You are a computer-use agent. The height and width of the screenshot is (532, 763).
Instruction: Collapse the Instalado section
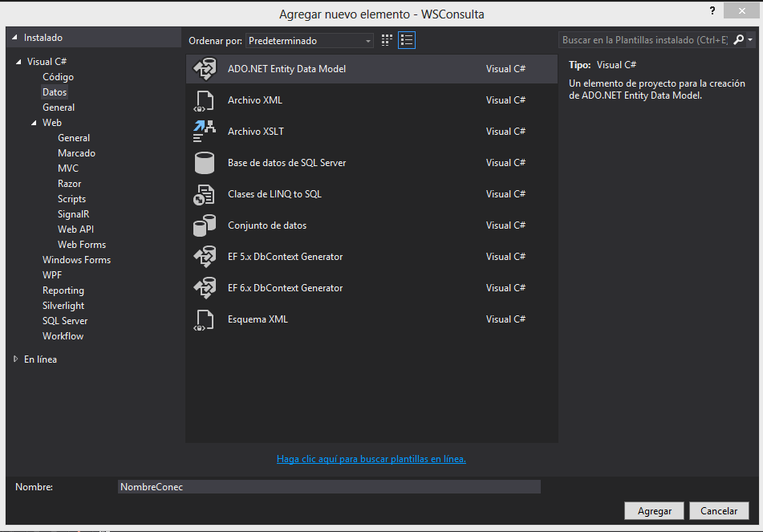pyautogui.click(x=14, y=38)
